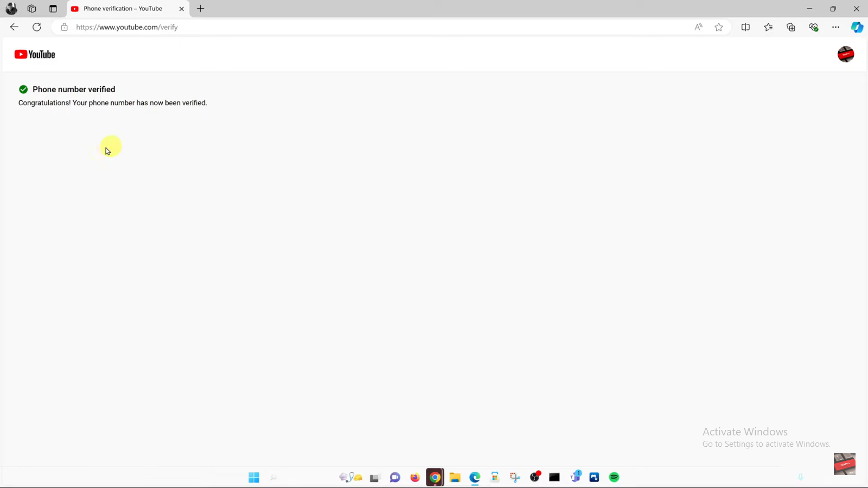
Task: Reload the YouTube verify page
Action: pyautogui.click(x=37, y=27)
